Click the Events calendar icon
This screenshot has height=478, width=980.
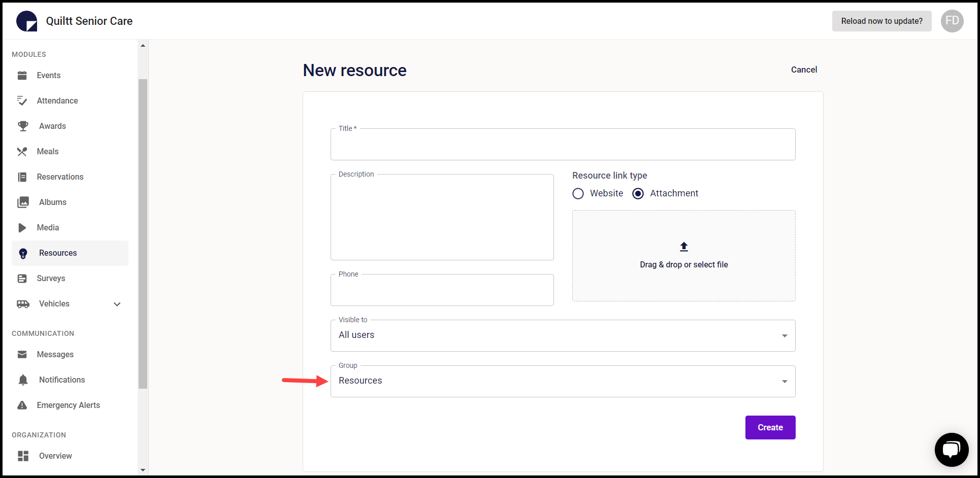22,76
